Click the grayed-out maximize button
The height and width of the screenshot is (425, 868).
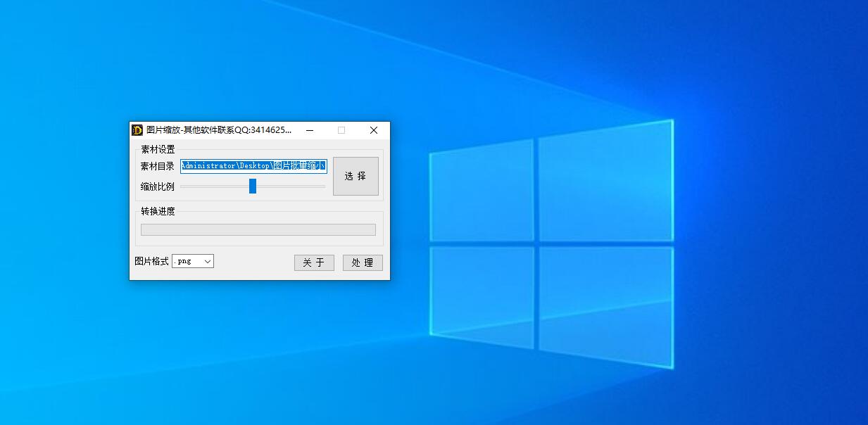341,130
